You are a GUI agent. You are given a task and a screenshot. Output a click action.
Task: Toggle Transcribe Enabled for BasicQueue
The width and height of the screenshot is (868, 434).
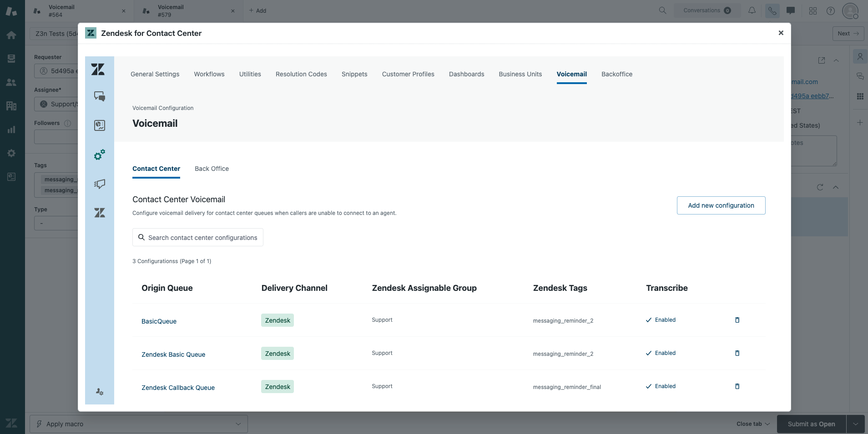(661, 320)
